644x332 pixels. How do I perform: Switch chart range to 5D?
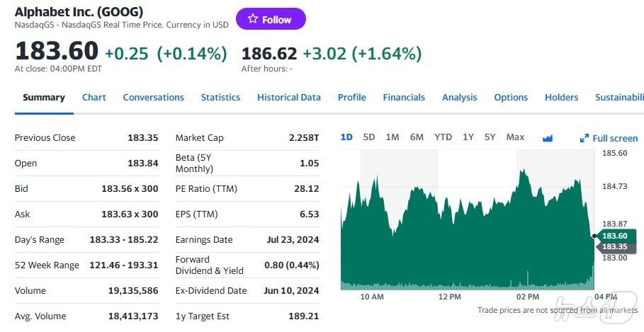[x=369, y=137]
